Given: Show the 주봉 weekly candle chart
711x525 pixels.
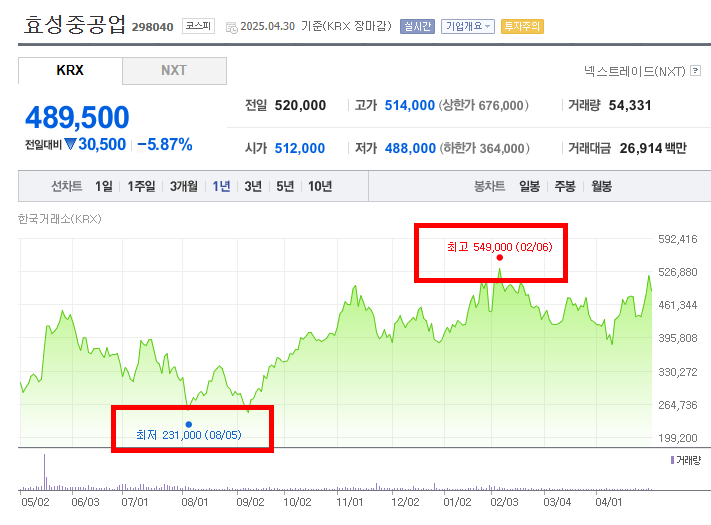Looking at the screenshot, I should click(x=565, y=186).
